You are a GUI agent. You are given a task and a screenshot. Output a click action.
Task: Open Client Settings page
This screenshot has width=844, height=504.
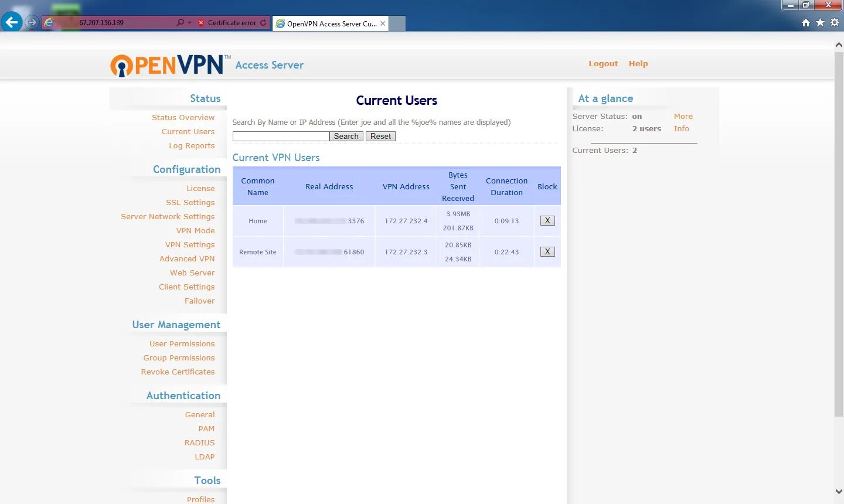pyautogui.click(x=186, y=287)
